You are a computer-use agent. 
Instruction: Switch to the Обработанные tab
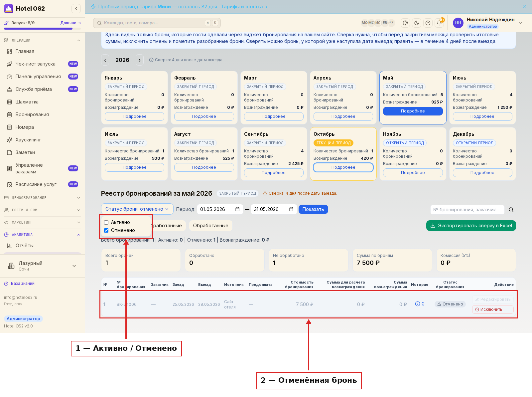point(211,226)
